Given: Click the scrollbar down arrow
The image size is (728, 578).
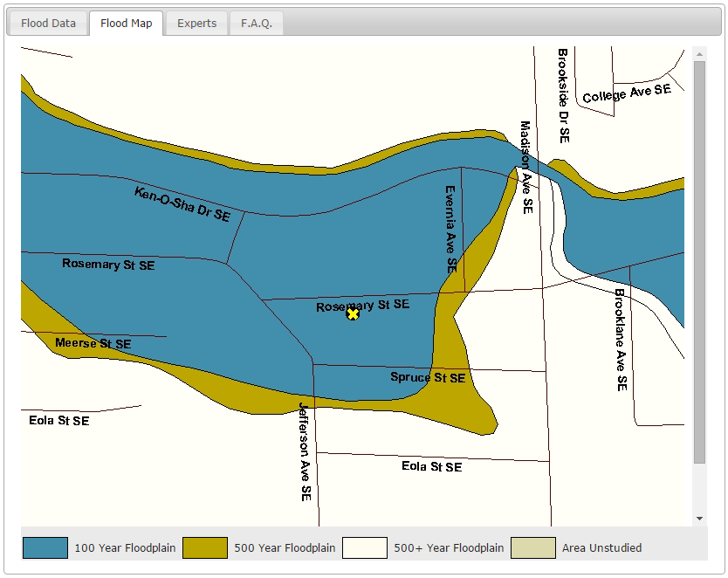Looking at the screenshot, I should pyautogui.click(x=699, y=519).
